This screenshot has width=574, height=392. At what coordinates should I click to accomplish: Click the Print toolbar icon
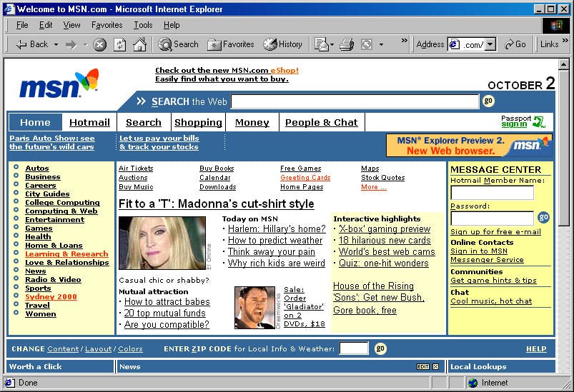coord(346,44)
